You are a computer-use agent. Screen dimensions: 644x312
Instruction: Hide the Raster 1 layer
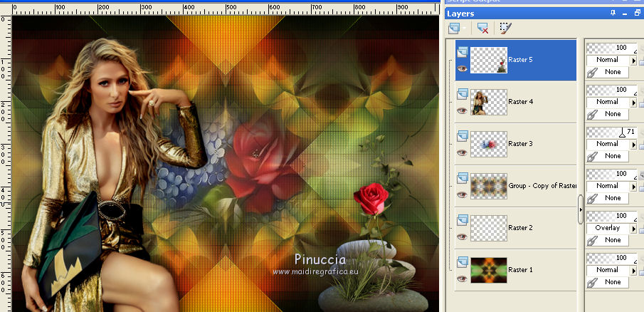pos(462,279)
